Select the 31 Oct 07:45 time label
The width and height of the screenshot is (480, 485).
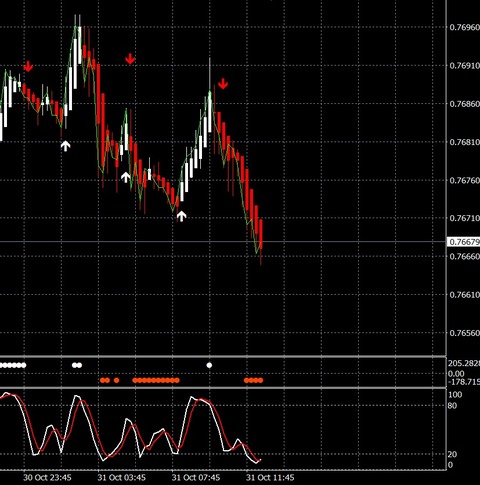[196, 477]
